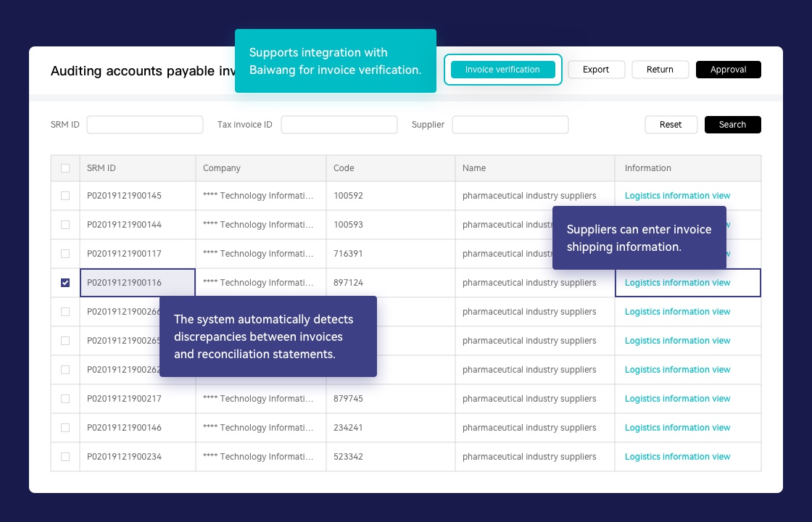The width and height of the screenshot is (812, 522).
Task: View logistics information for code 879745
Action: pos(677,399)
